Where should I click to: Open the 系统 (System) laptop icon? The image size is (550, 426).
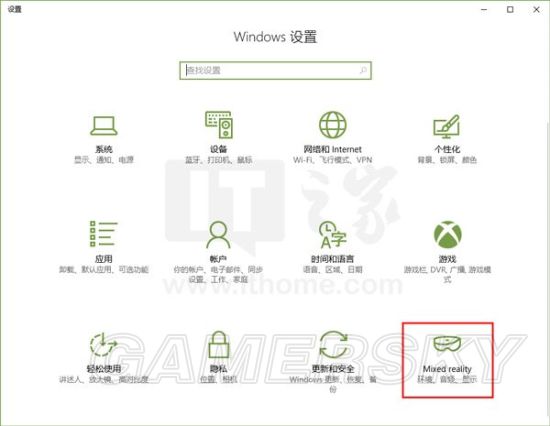103,126
